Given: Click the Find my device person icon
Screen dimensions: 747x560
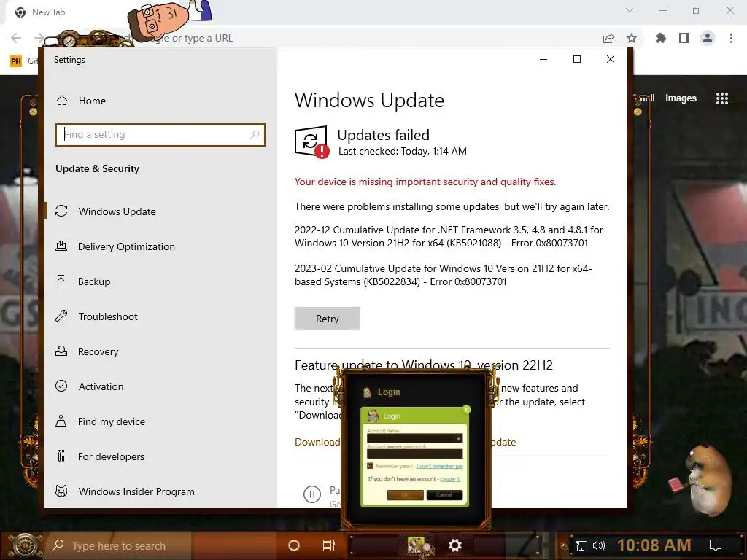Looking at the screenshot, I should coord(61,421).
